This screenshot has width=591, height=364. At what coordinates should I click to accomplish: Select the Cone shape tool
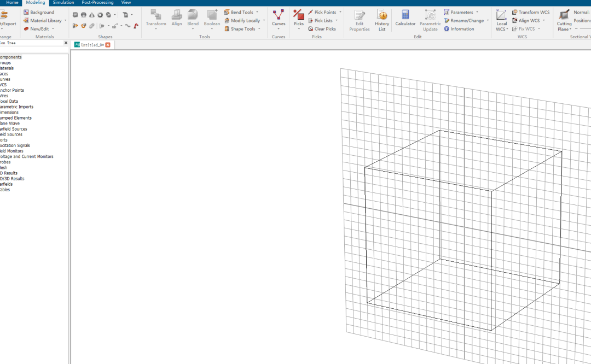click(x=92, y=15)
